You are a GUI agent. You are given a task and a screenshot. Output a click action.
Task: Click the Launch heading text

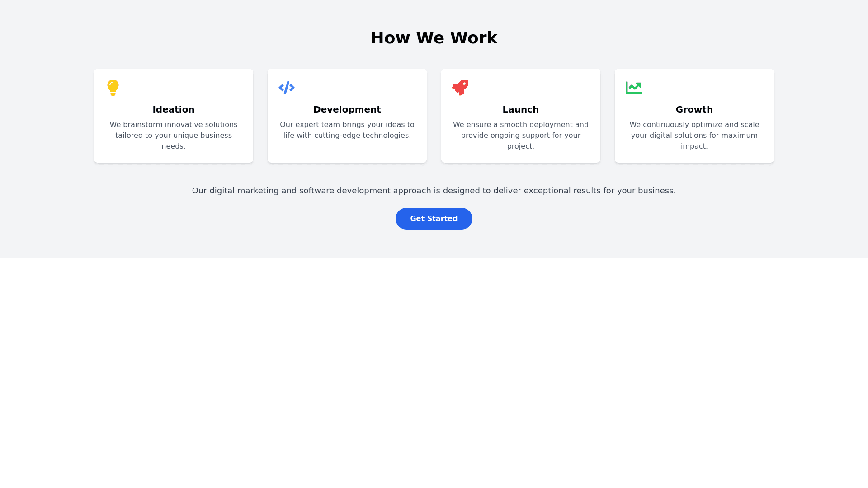click(x=520, y=109)
